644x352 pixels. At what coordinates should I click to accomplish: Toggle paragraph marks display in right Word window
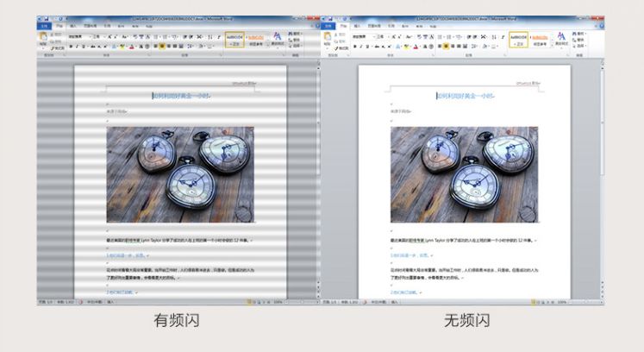click(503, 36)
